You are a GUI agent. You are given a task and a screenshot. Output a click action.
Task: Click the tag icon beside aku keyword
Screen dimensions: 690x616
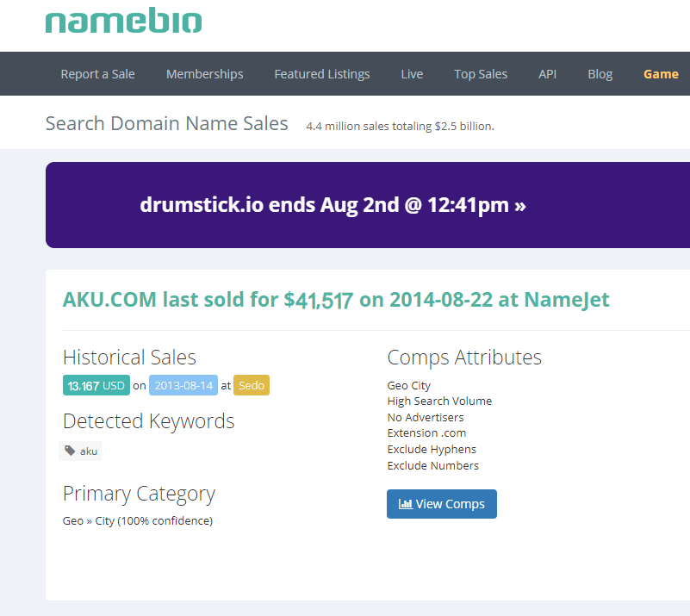coord(70,451)
